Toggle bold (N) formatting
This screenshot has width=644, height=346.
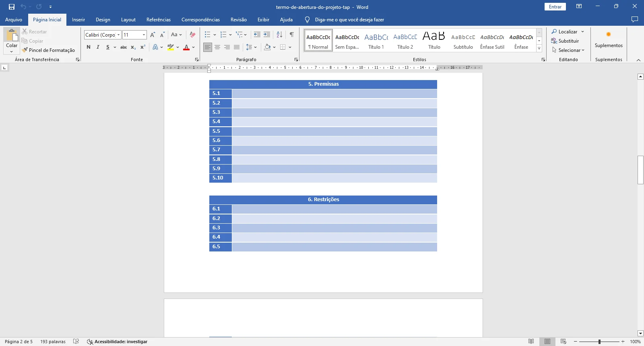[89, 47]
